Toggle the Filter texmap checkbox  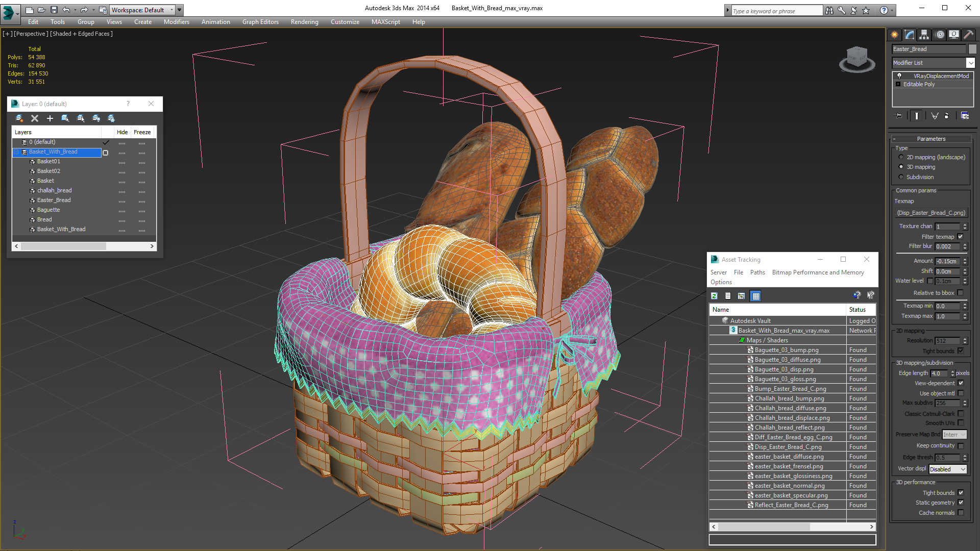click(961, 237)
